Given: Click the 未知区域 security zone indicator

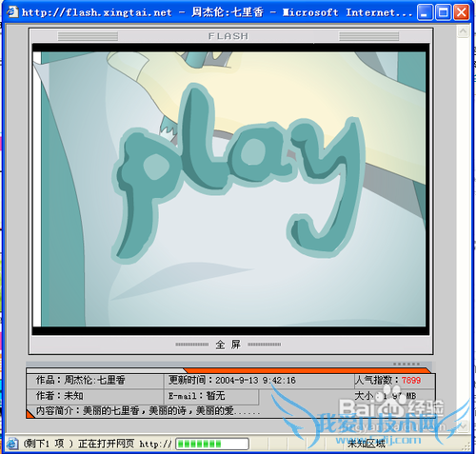Looking at the screenshot, I should click(x=367, y=444).
